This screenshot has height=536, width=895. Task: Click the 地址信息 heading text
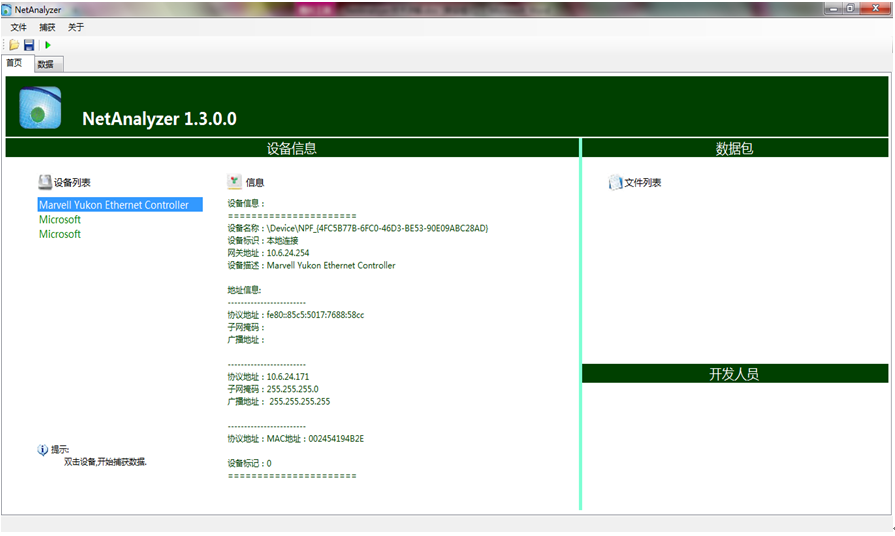click(244, 290)
